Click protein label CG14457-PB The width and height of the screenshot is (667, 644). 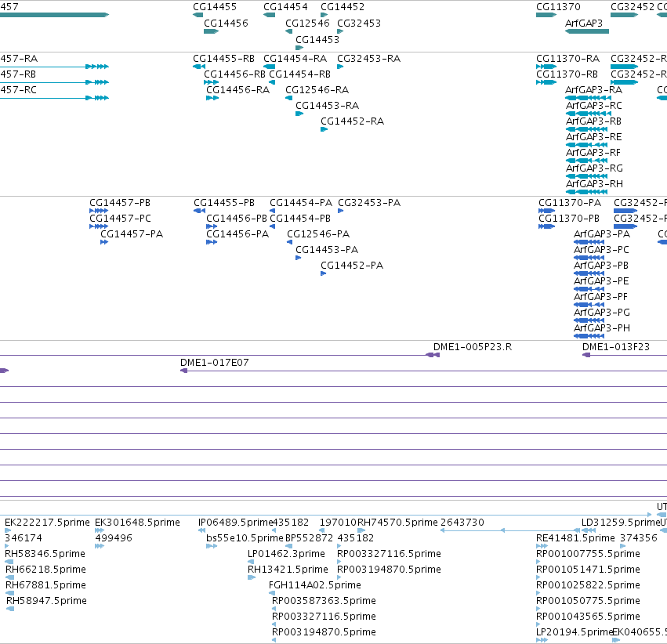[120, 203]
